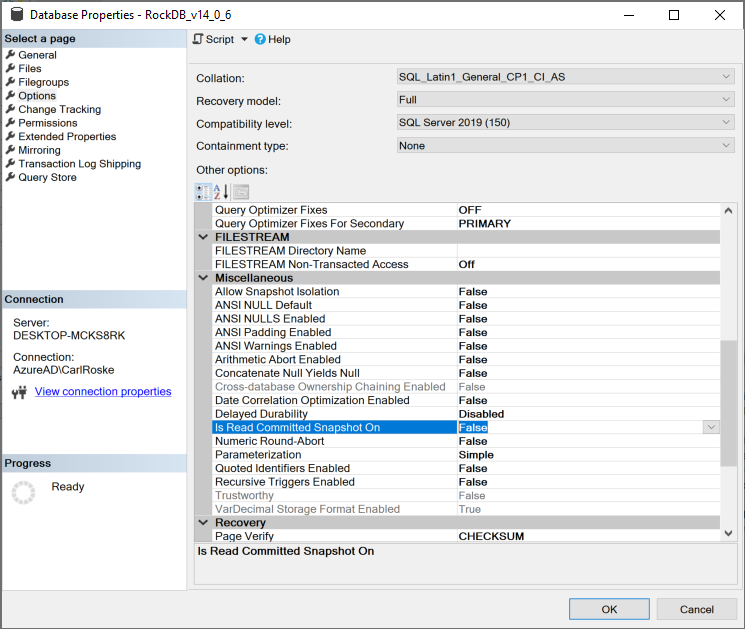The width and height of the screenshot is (745, 629).
Task: Select the FILESTREAM Directory Name row
Action: pyautogui.click(x=466, y=250)
